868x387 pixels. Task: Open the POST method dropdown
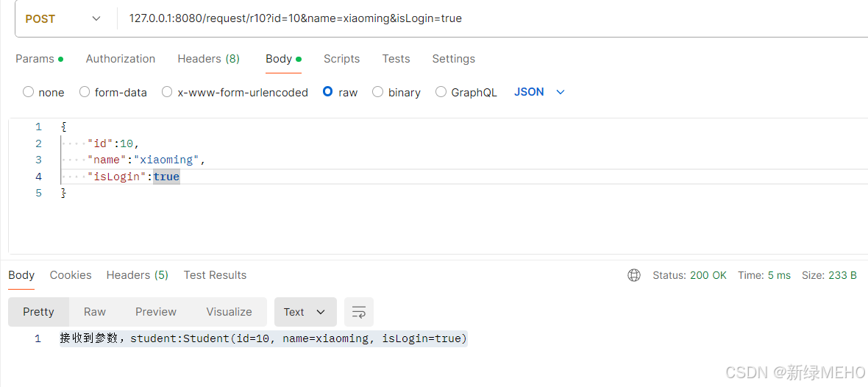pos(63,19)
